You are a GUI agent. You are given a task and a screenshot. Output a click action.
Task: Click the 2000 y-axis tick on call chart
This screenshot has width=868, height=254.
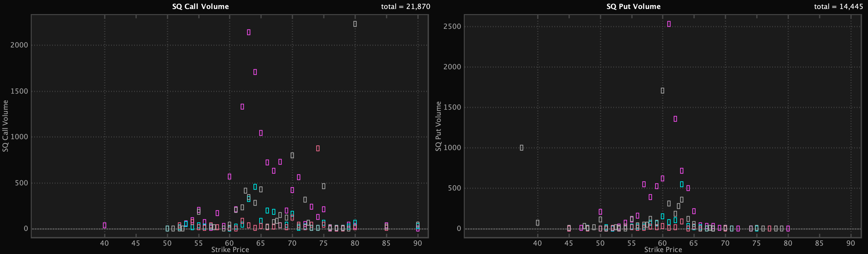click(19, 45)
